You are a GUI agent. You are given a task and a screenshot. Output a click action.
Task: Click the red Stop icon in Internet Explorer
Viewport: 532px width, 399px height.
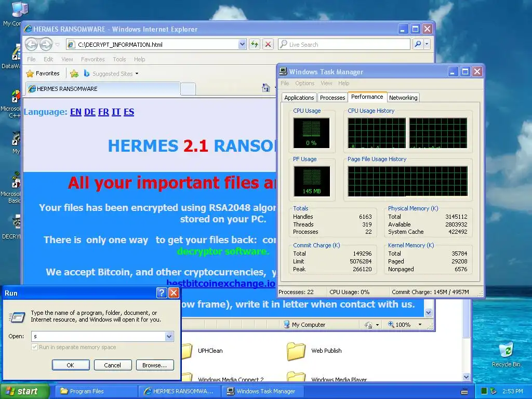268,44
